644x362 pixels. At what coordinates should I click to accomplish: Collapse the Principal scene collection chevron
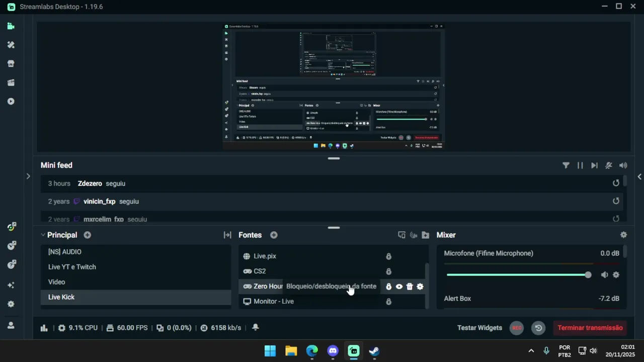tap(43, 235)
